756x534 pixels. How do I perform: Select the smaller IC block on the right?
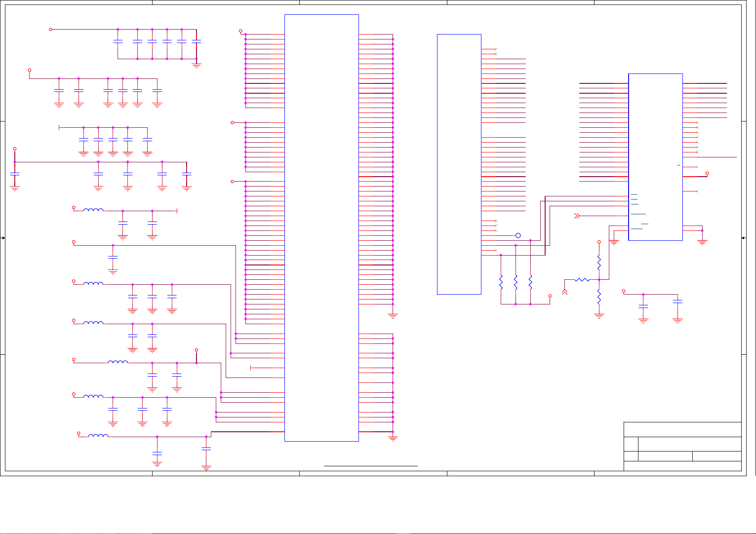tap(655, 157)
